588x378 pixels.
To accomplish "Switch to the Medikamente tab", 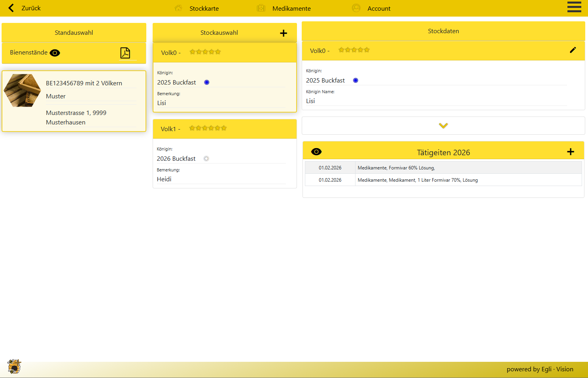I will click(291, 8).
